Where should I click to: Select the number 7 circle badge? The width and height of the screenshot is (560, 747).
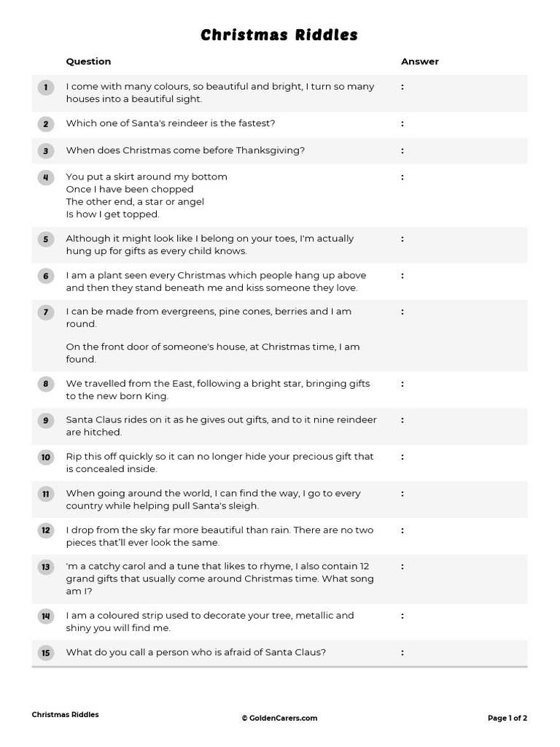(46, 312)
